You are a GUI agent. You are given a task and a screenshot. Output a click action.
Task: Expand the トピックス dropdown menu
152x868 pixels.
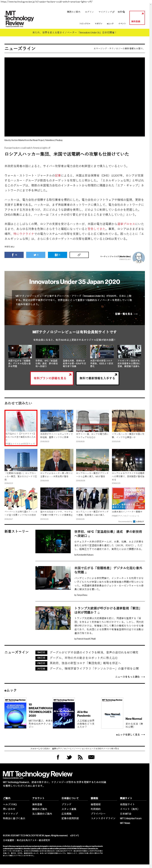click(85, 24)
